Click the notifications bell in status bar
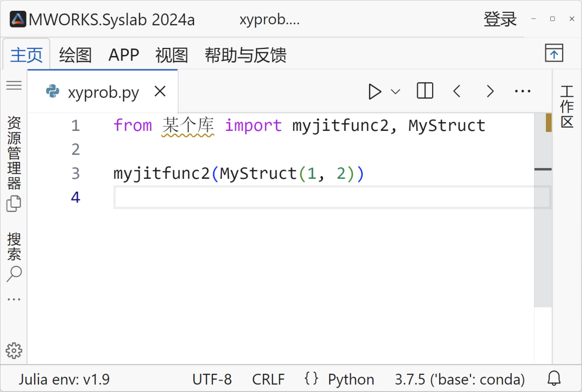The image size is (582, 392). (x=554, y=379)
